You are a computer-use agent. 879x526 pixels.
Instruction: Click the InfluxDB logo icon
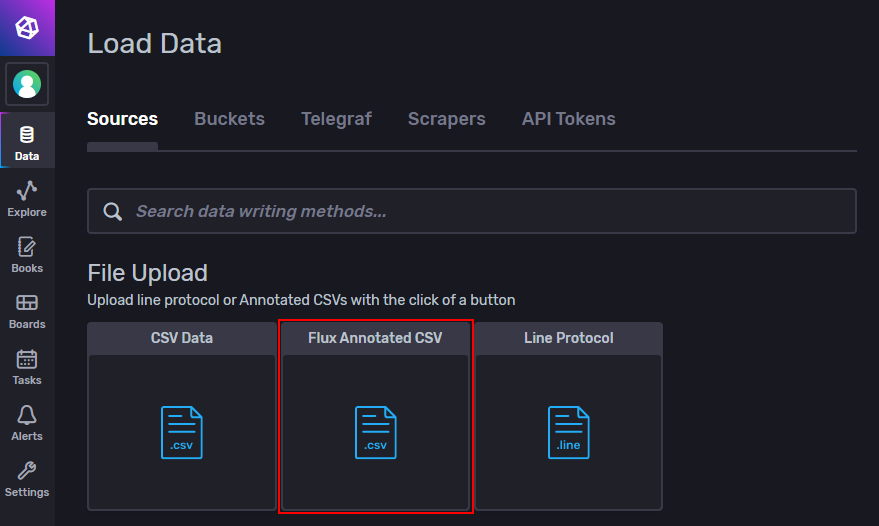(27, 27)
